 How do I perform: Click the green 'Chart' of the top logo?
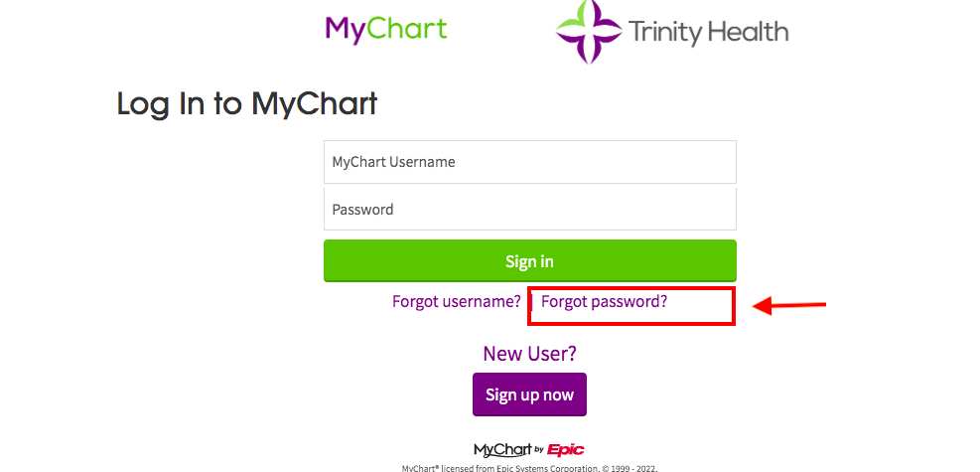(x=406, y=28)
